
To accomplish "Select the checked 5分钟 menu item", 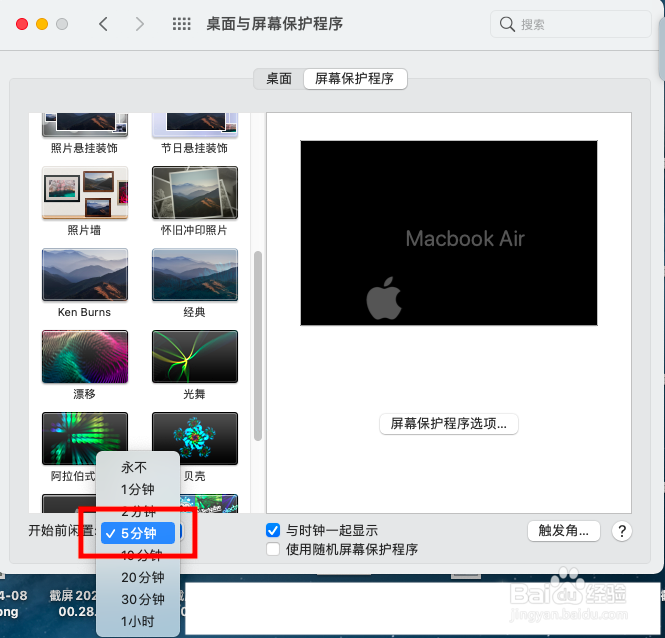I will pos(138,533).
